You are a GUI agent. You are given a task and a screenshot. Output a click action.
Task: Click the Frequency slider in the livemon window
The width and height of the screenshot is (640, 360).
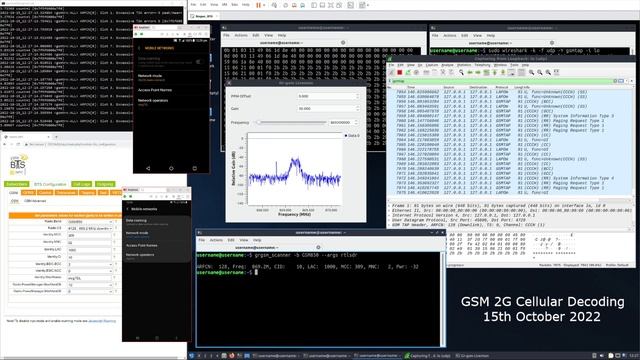291,122
